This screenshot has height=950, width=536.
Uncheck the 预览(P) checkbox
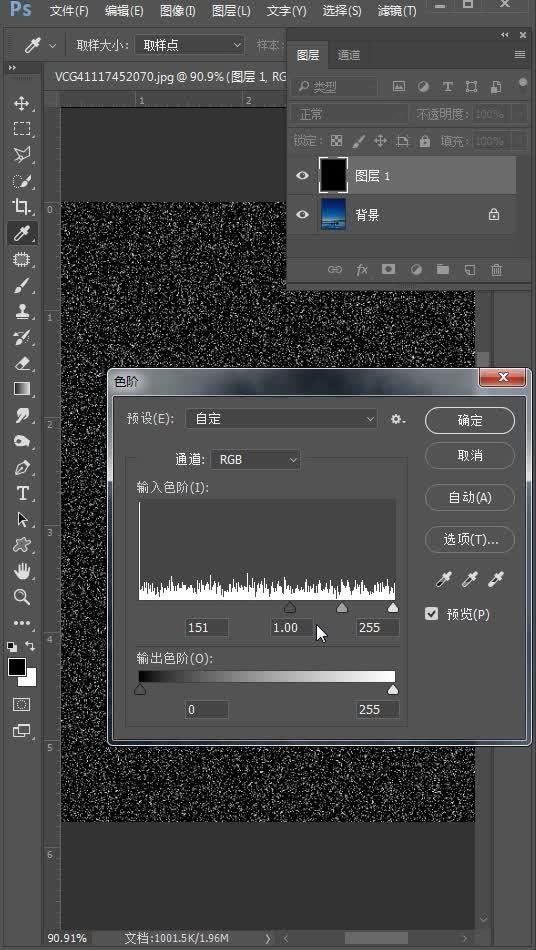pyautogui.click(x=432, y=614)
